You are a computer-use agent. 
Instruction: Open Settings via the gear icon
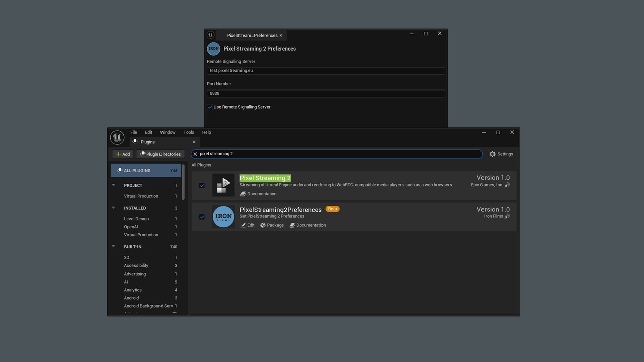coord(492,154)
